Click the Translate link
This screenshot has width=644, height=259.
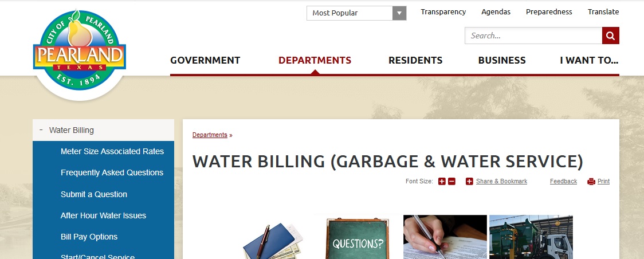[x=603, y=12]
